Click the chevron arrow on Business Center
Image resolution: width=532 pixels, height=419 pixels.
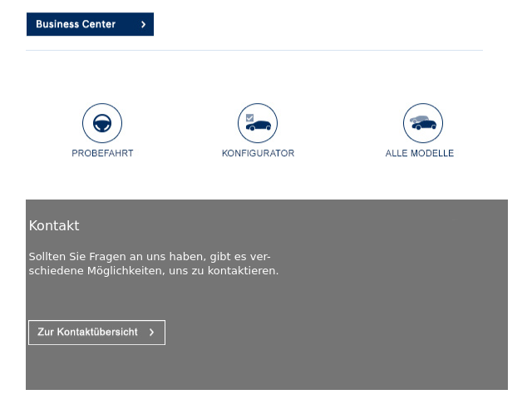[x=144, y=24]
